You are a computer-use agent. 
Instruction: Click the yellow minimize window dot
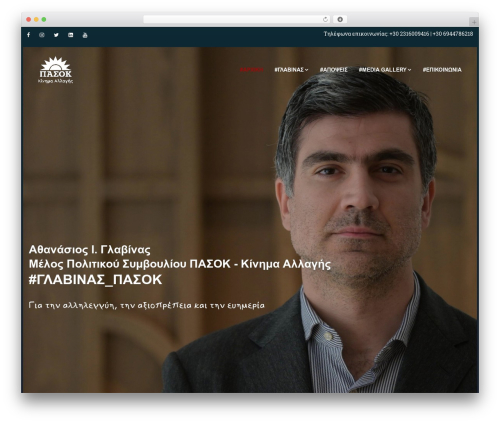coord(36,19)
